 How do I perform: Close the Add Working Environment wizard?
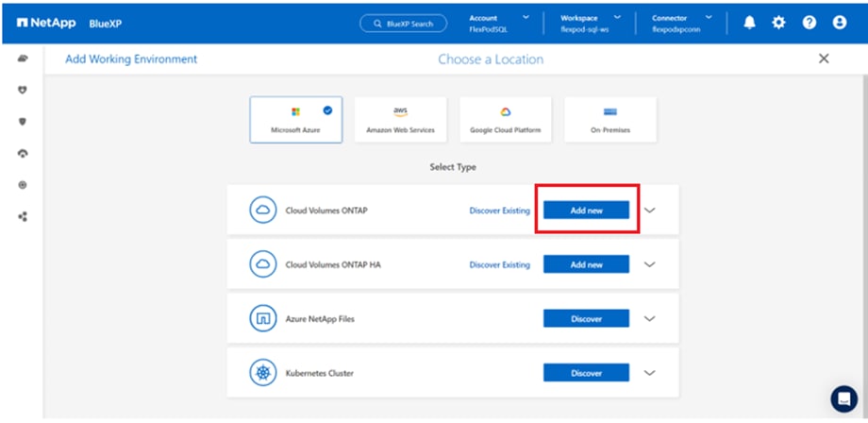(x=824, y=59)
